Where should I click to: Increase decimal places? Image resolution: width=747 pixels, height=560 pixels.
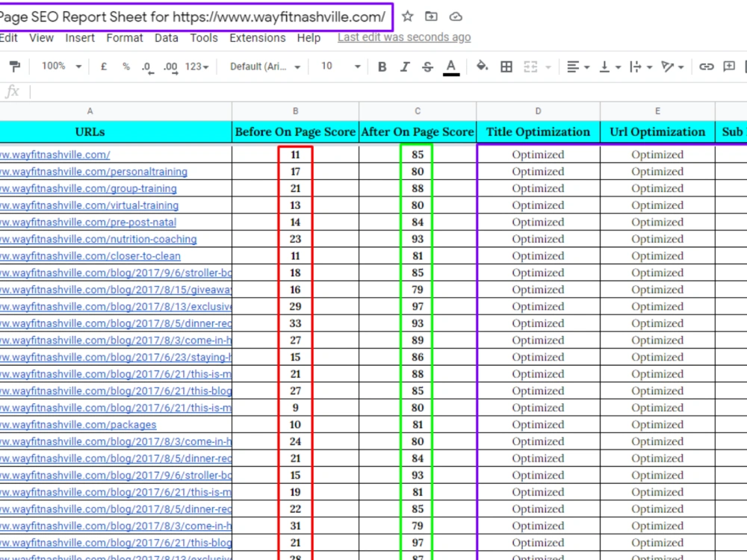[170, 67]
